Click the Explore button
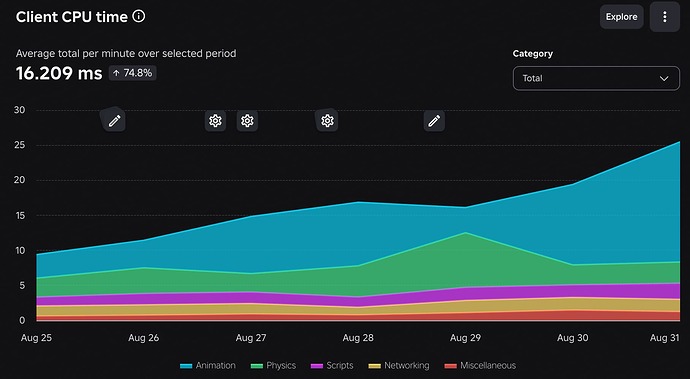 621,17
